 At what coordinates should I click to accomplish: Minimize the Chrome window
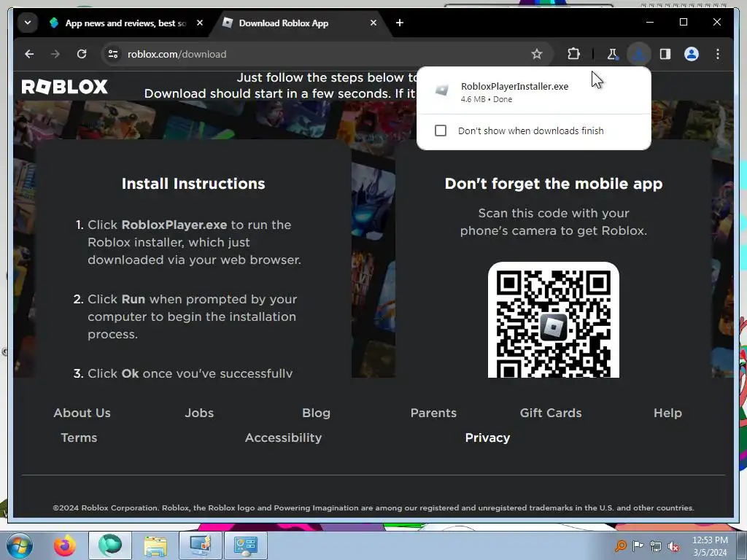[x=650, y=22]
